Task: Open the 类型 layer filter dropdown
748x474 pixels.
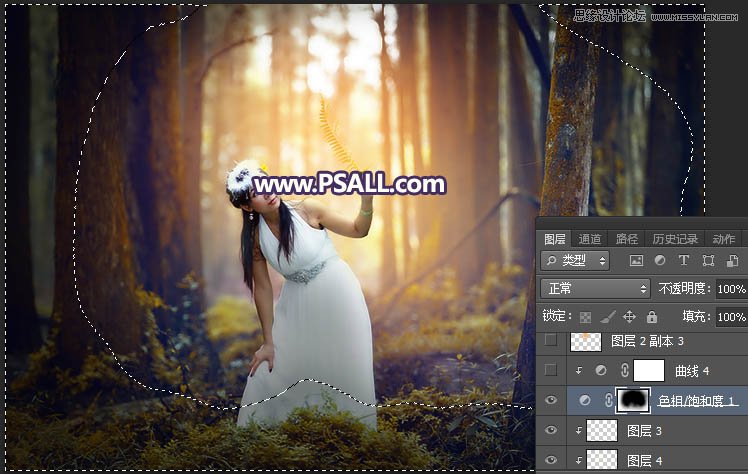Action: coord(575,260)
